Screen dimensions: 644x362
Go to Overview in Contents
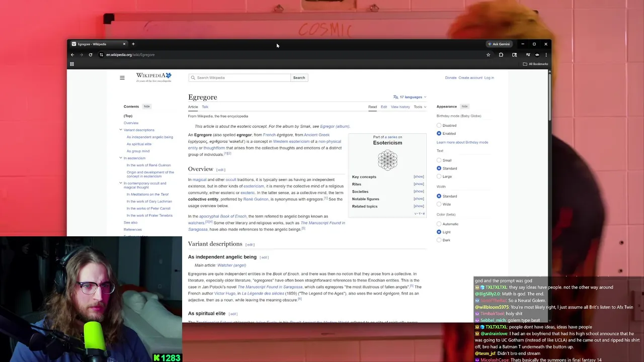[x=131, y=123]
